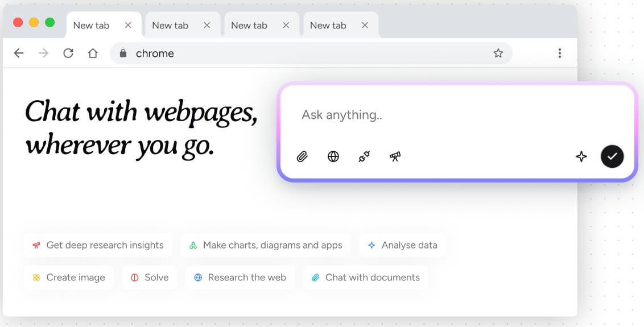Click the sparkle star icon in chat box
Image resolution: width=644 pixels, height=327 pixels.
(581, 156)
